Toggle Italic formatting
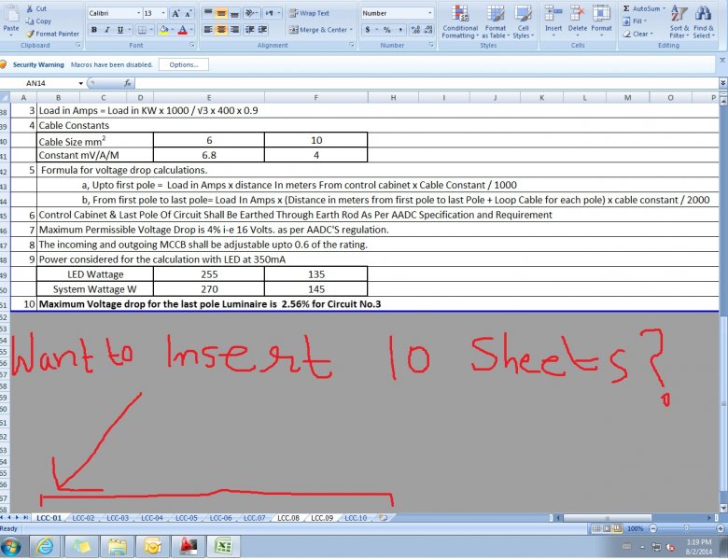 (x=106, y=30)
